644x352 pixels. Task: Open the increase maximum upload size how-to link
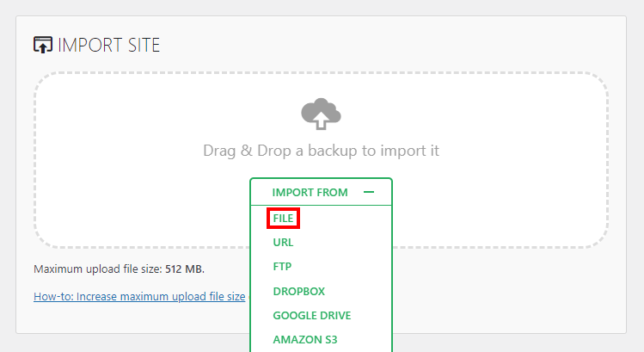point(139,297)
